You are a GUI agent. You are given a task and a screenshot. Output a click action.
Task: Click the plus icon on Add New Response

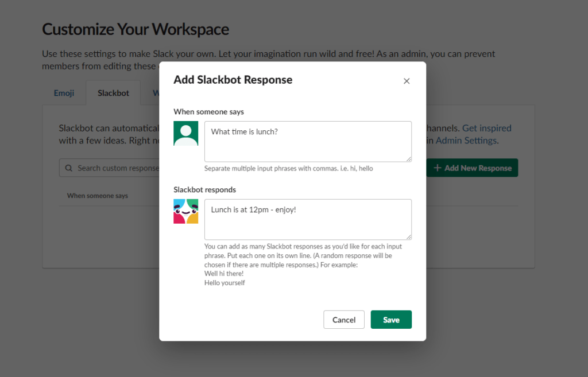[437, 168]
